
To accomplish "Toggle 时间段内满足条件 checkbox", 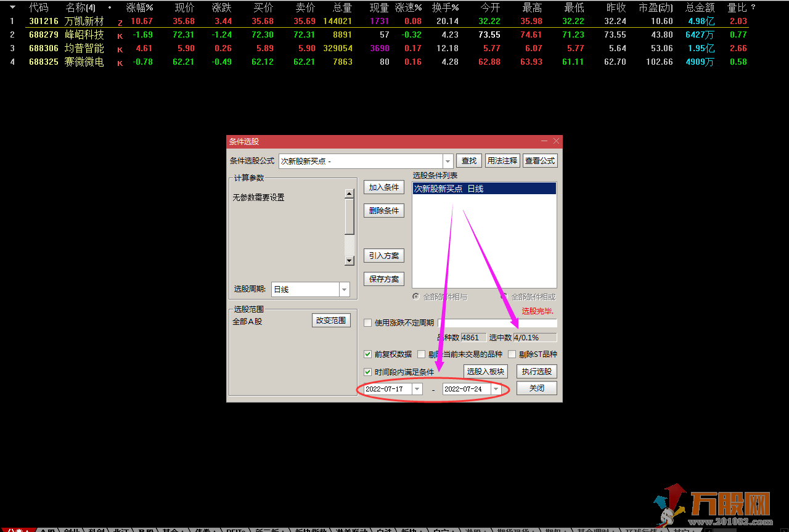I will [368, 372].
